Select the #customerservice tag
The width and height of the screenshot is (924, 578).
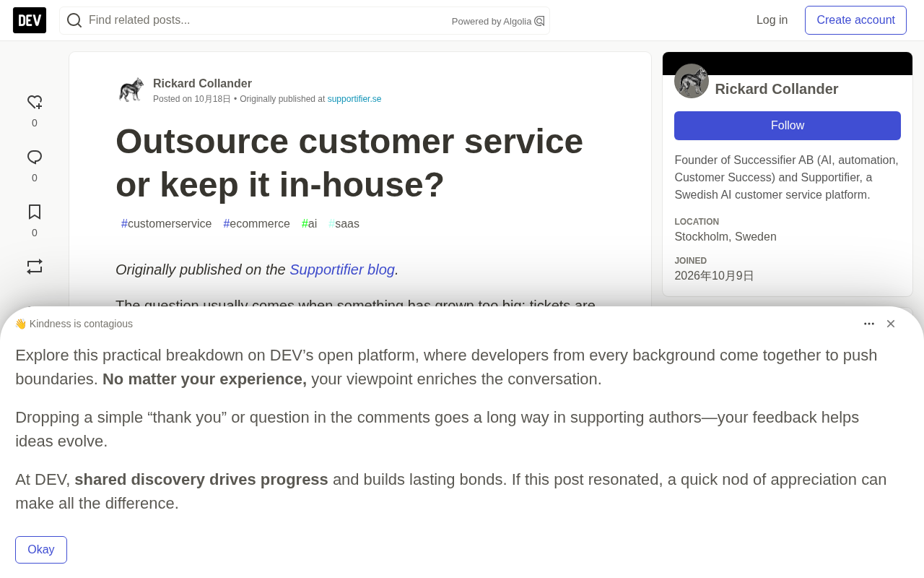point(167,224)
